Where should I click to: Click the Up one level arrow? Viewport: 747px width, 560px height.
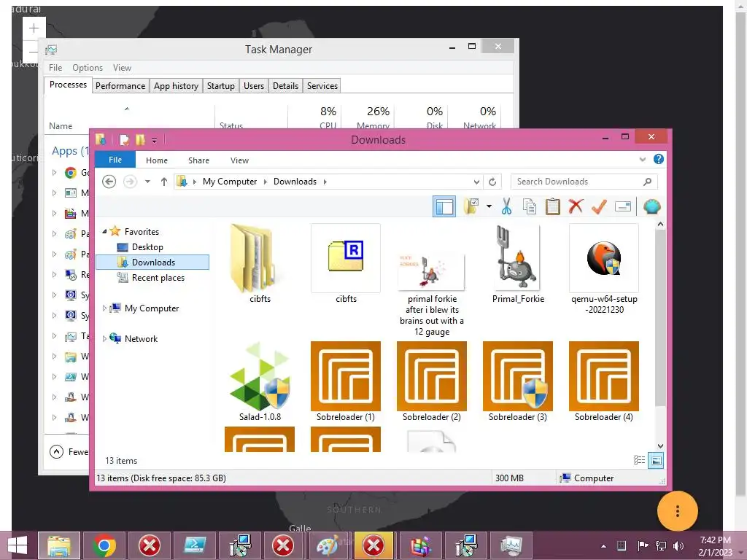click(x=164, y=182)
